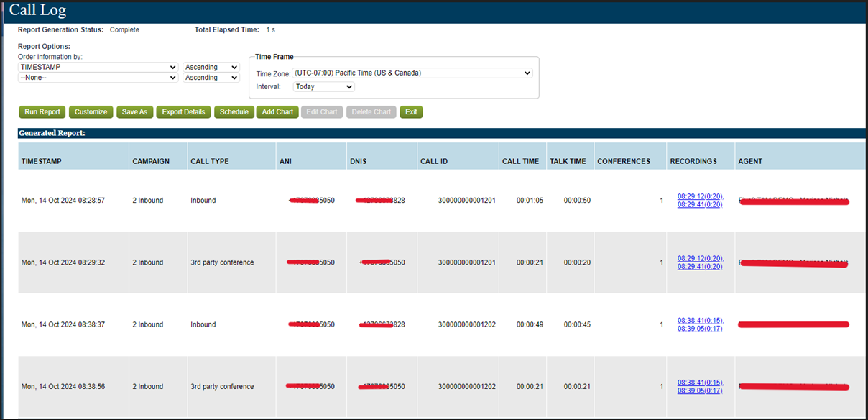This screenshot has height=420, width=868.
Task: Open the TIMESTAMP order-by dropdown
Action: (x=98, y=67)
